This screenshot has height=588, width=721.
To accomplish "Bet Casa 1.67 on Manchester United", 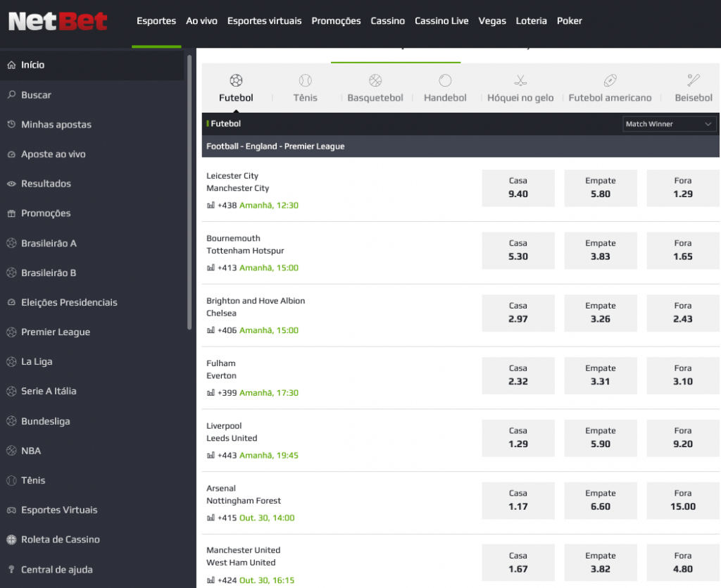I will (518, 563).
